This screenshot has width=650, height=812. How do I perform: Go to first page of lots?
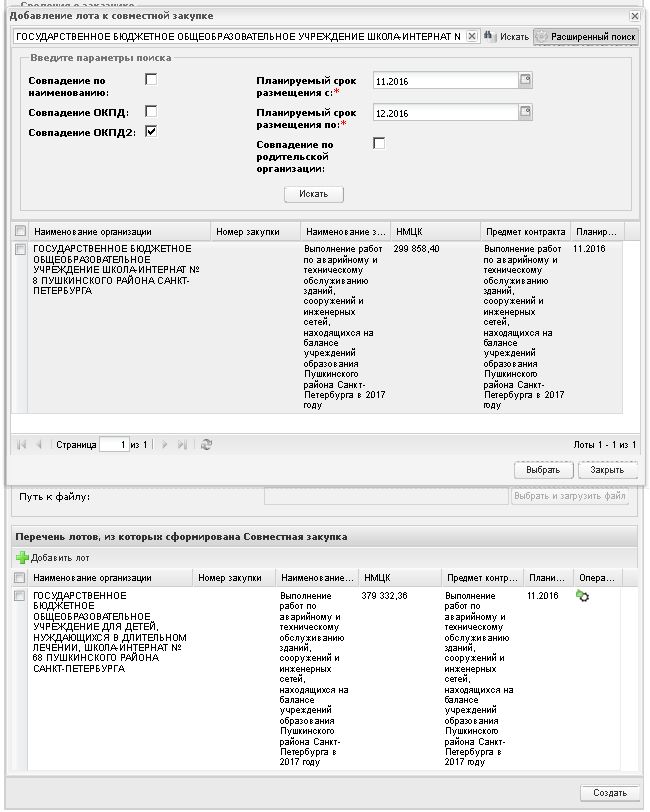(x=22, y=444)
